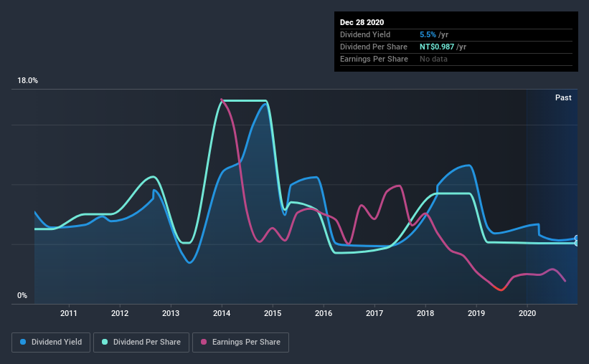The width and height of the screenshot is (589, 364).
Task: Click the NT$0.987 dividend per share value
Action: pyautogui.click(x=437, y=47)
